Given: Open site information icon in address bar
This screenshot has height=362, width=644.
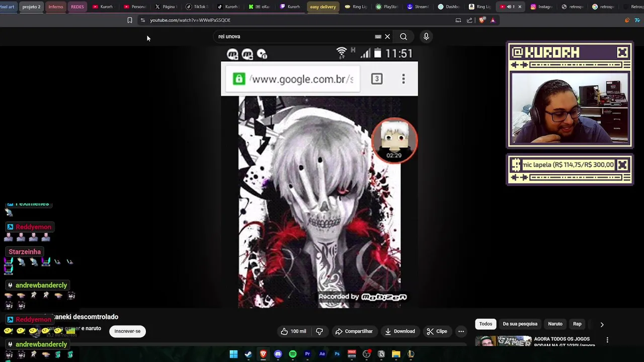Looking at the screenshot, I should point(143,20).
